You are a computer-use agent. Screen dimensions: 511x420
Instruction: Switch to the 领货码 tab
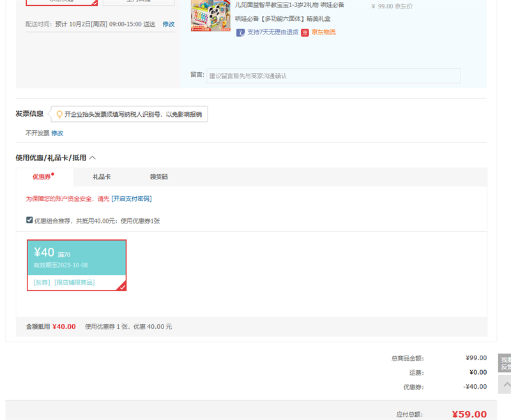(x=158, y=177)
